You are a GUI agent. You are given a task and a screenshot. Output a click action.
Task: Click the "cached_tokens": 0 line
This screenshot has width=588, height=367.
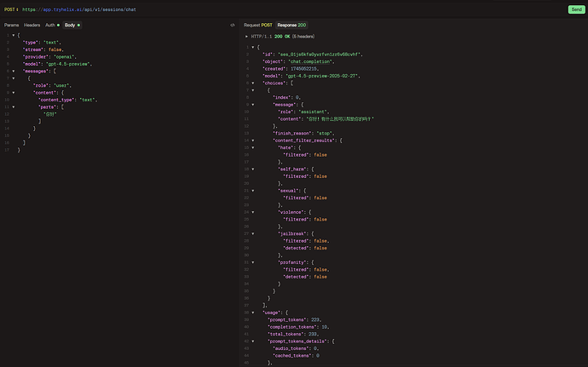tap(296, 356)
